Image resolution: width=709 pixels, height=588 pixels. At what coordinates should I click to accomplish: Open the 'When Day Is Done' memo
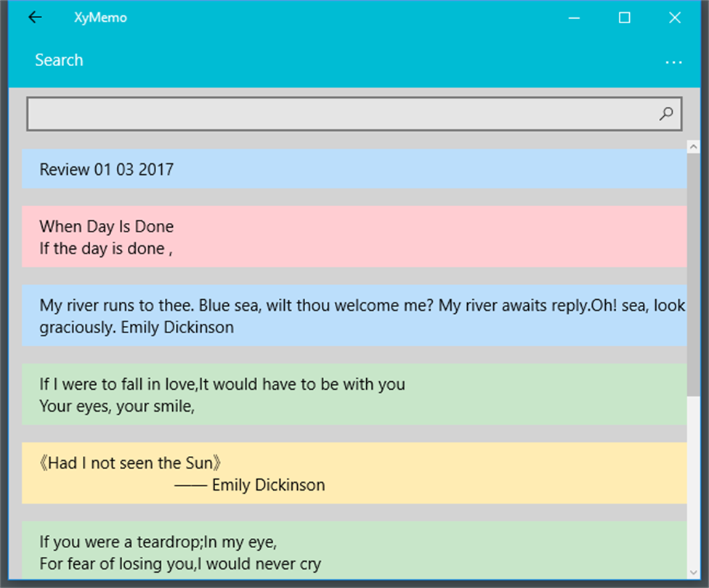click(x=354, y=237)
